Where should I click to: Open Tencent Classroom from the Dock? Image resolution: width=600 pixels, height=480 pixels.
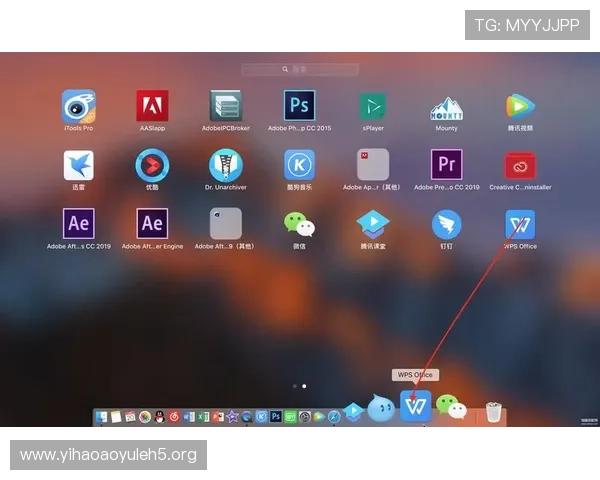pos(353,412)
